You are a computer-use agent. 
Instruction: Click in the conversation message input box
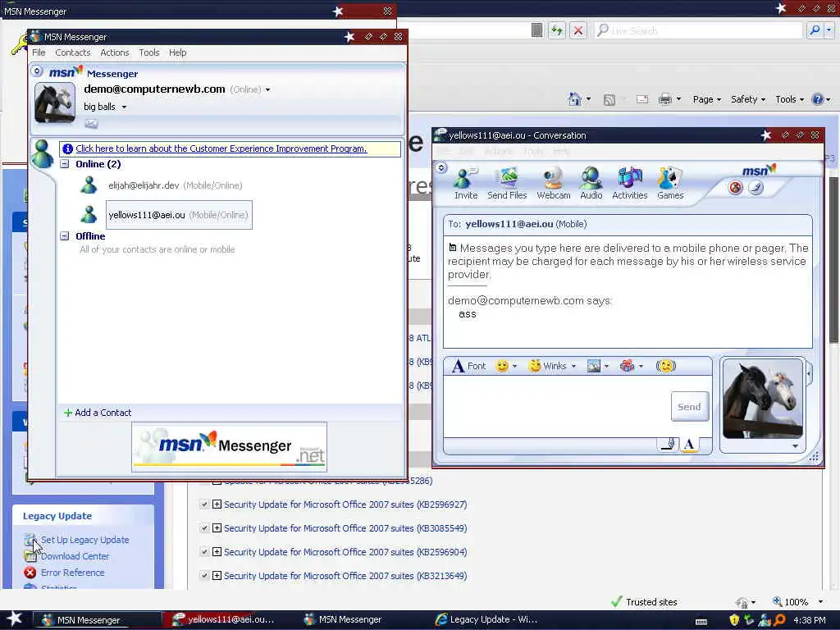[x=556, y=406]
